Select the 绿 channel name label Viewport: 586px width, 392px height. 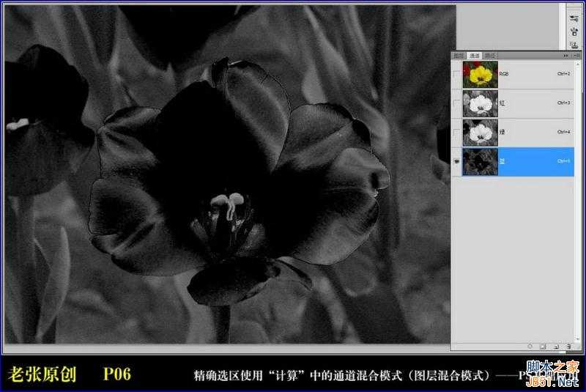pos(502,133)
